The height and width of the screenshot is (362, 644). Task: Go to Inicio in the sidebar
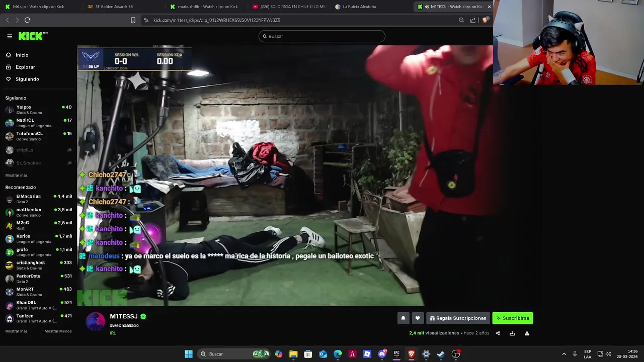click(22, 55)
